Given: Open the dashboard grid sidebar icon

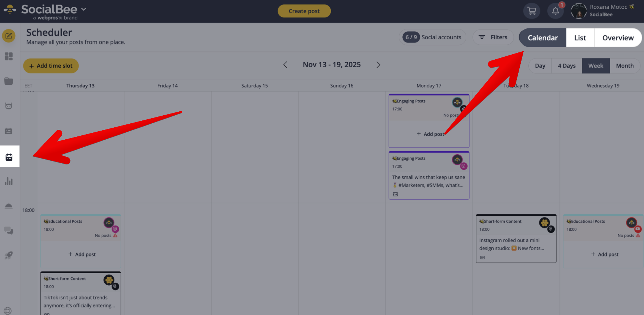Looking at the screenshot, I should [9, 56].
